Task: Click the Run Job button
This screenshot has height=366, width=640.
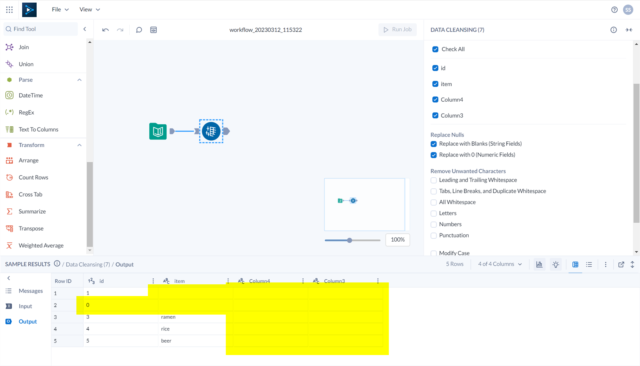Action: [398, 29]
